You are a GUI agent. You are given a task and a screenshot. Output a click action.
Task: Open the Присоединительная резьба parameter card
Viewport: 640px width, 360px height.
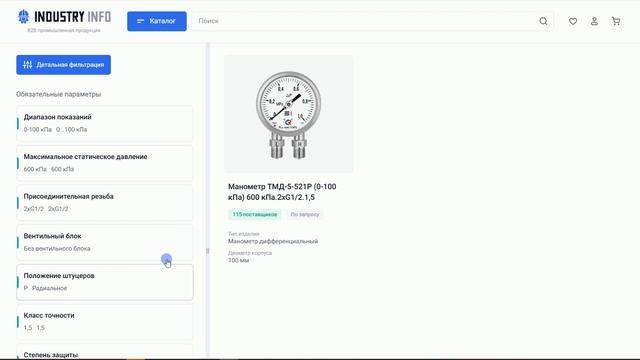[x=105, y=202]
